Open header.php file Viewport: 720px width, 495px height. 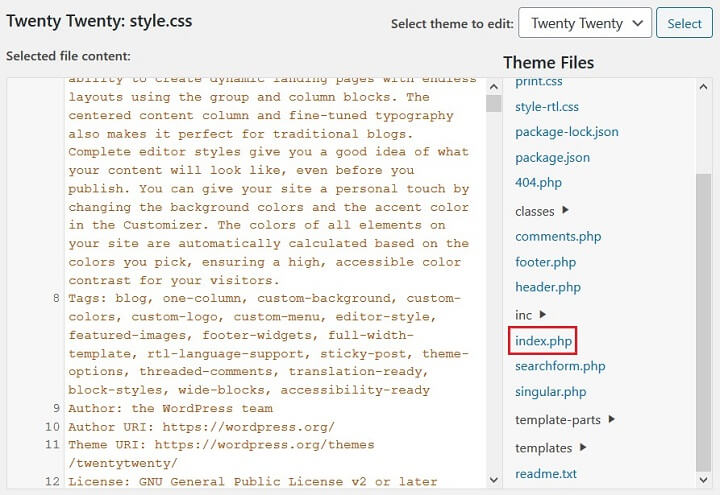tap(548, 287)
